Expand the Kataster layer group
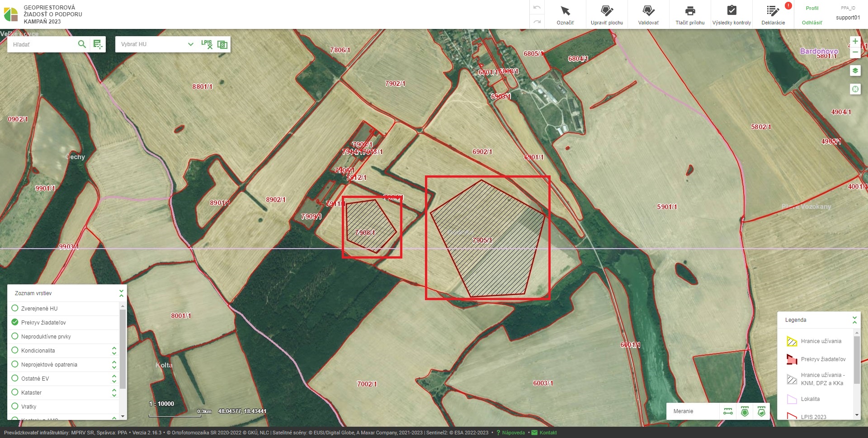The image size is (868, 438). [114, 392]
